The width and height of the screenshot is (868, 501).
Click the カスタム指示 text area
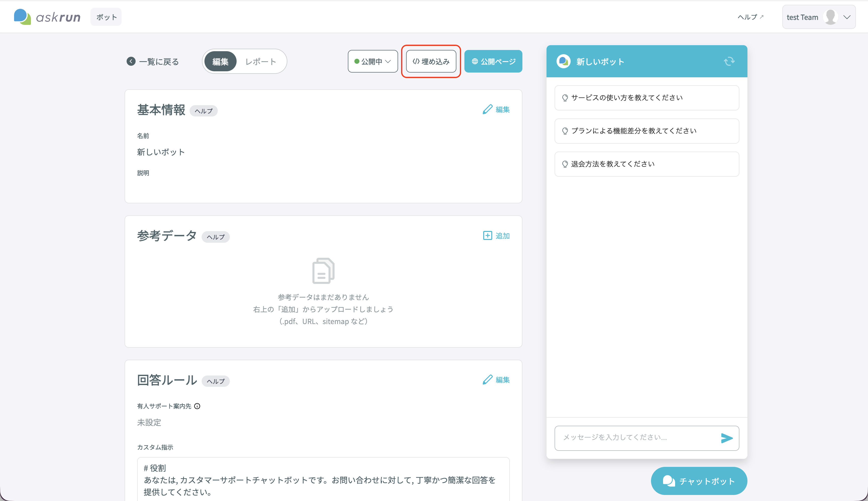tap(323, 479)
